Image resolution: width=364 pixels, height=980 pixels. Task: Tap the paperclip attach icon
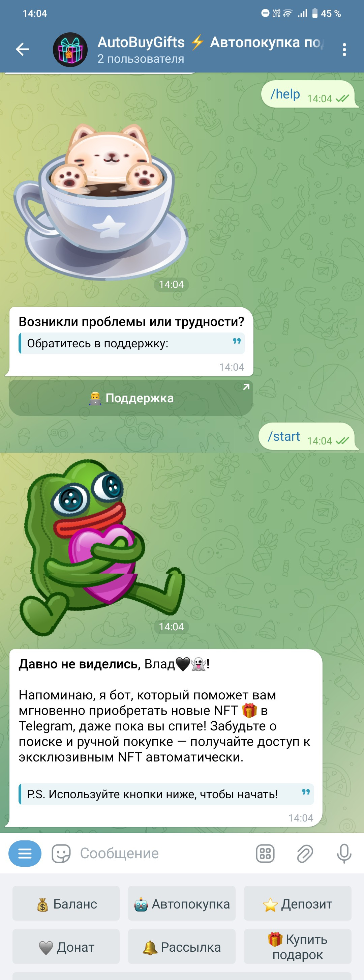pos(305,853)
